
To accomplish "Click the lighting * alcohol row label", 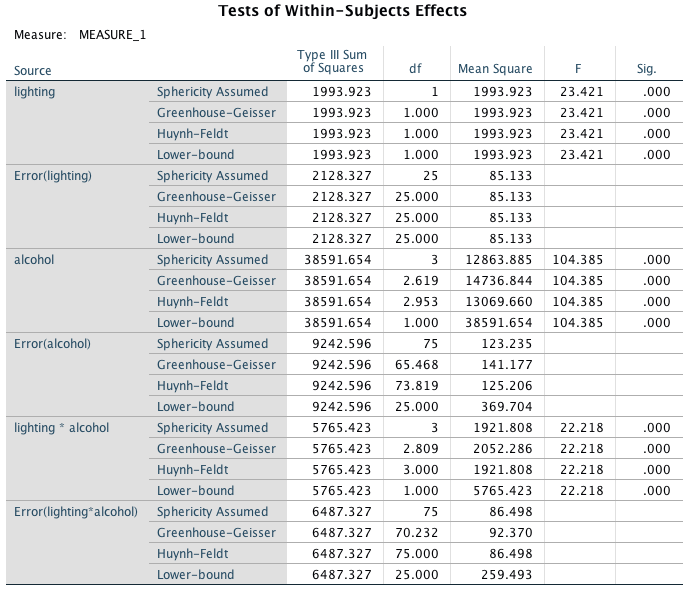I will click(62, 428).
